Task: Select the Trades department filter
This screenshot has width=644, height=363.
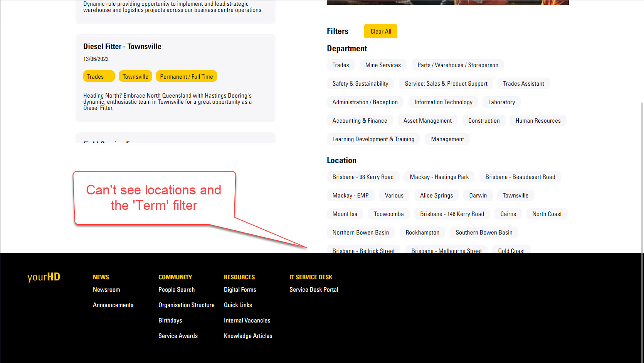Action: coord(341,65)
